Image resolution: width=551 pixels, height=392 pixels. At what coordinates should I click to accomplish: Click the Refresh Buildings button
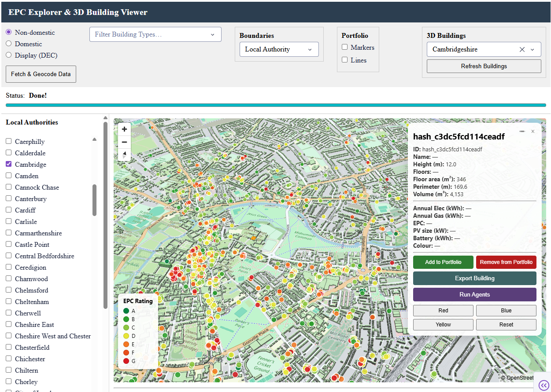tap(484, 66)
